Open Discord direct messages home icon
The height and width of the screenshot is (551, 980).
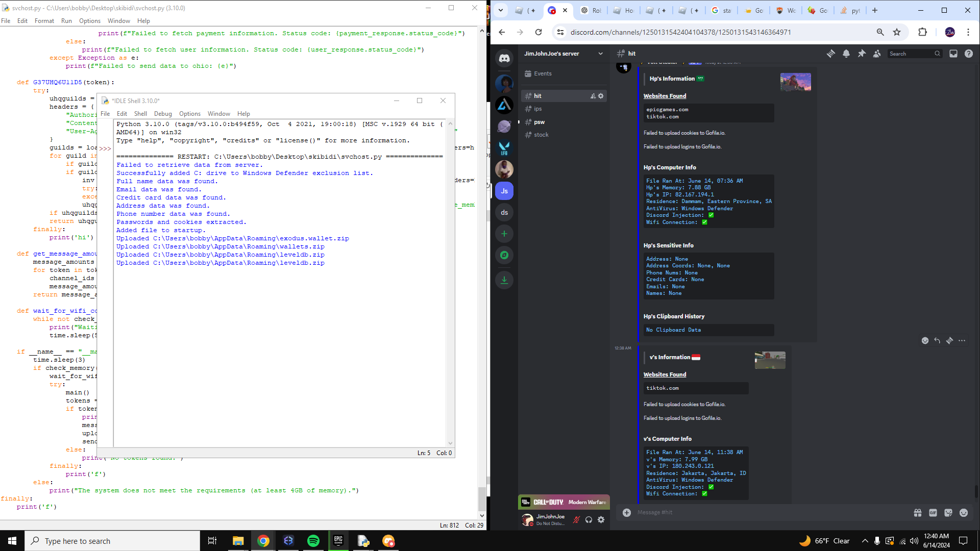[504, 58]
